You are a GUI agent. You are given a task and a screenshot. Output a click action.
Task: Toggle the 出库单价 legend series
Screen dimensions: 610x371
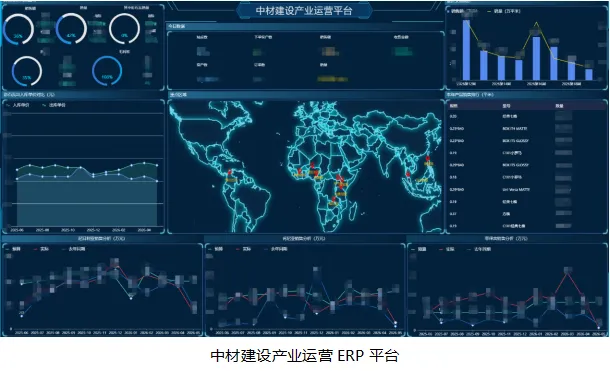[54, 105]
